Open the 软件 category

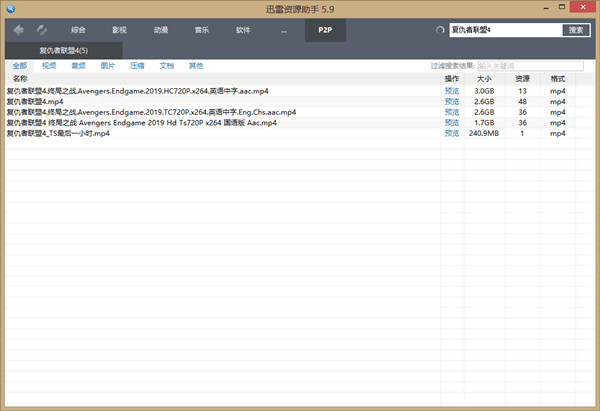[x=243, y=30]
